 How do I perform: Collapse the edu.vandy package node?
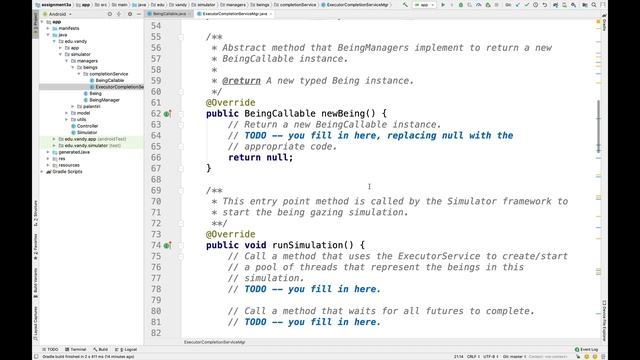(x=54, y=41)
